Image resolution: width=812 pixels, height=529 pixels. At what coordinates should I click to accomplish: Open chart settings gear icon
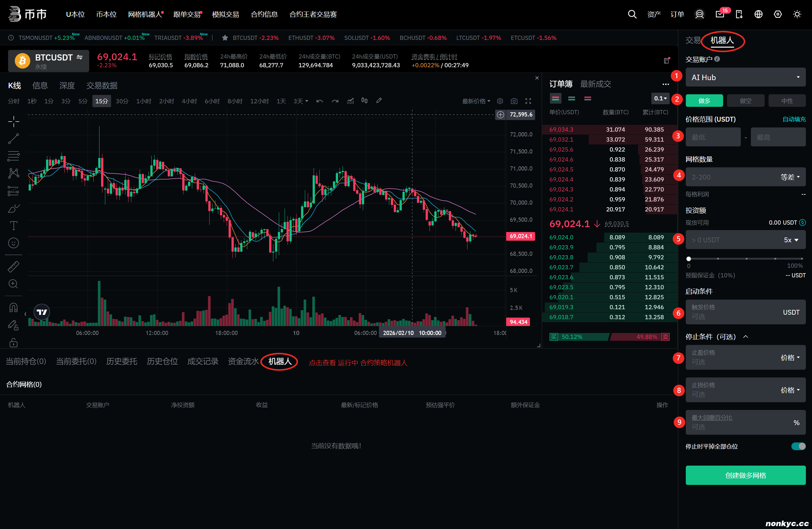coord(500,101)
